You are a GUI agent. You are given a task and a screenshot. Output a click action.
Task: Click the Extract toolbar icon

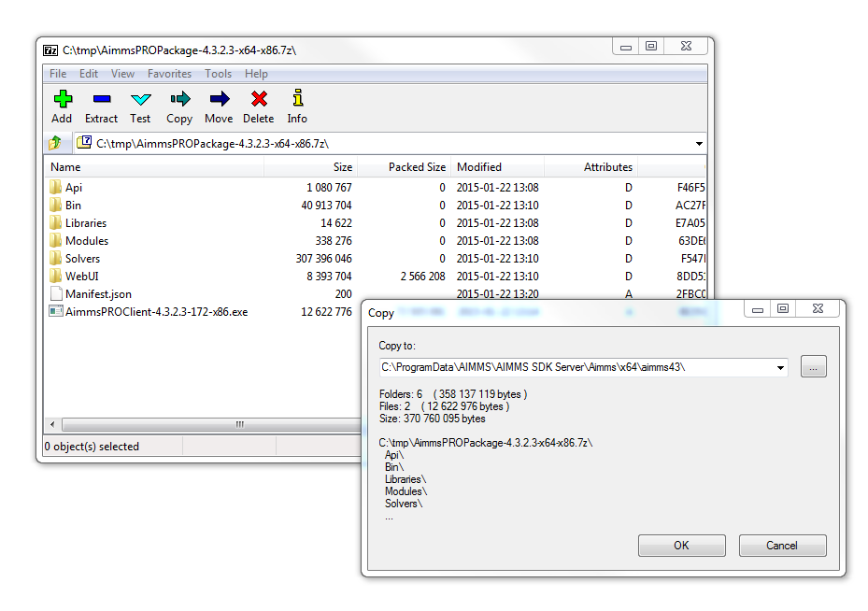click(102, 99)
